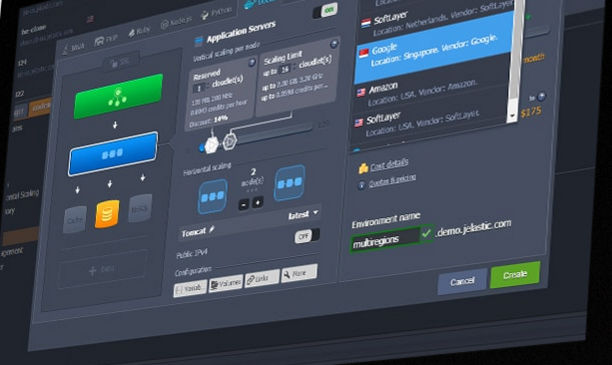Click the Scaling Limit cloudlets number field
Screen dimensions: 612x365
[285, 69]
